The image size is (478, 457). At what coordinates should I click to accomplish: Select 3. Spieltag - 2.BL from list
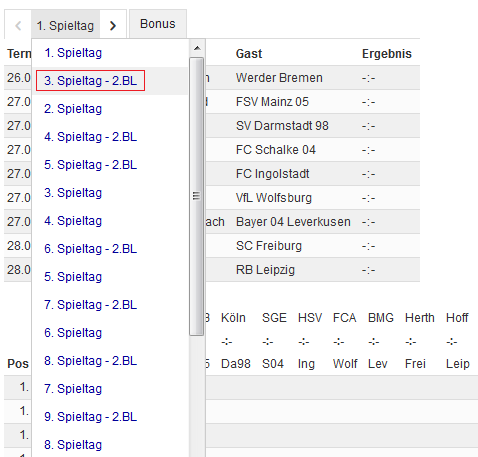[90, 81]
